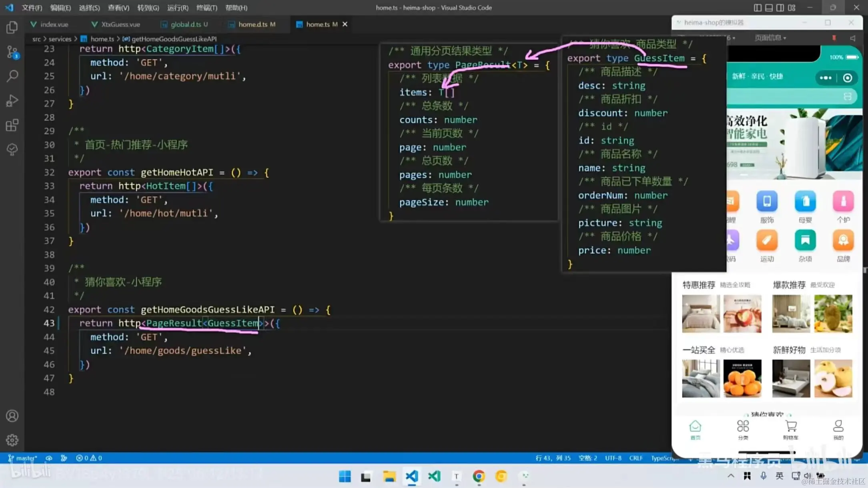Open the 杂项 category in simulator

(805, 246)
